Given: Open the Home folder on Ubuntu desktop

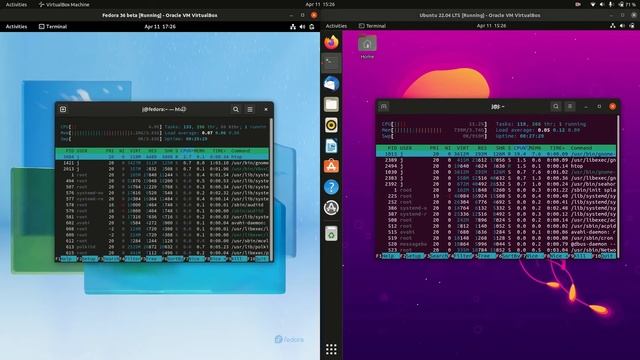Looking at the screenshot, I should pos(367,47).
